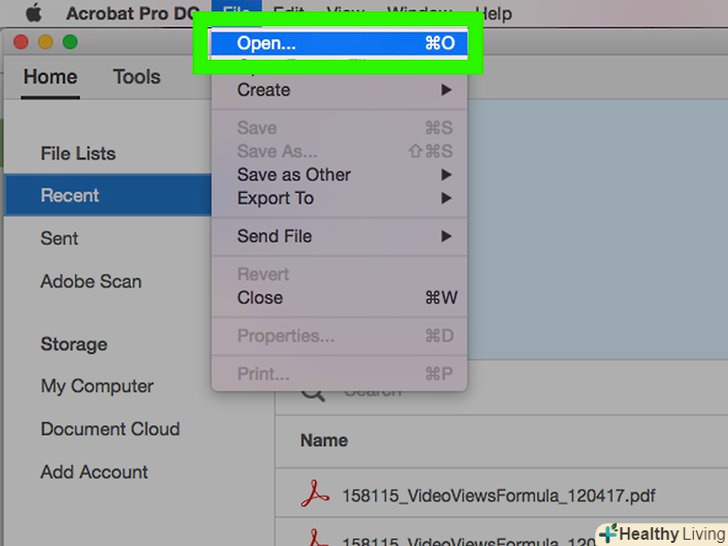
Task: Click the red close window button
Action: click(x=21, y=42)
